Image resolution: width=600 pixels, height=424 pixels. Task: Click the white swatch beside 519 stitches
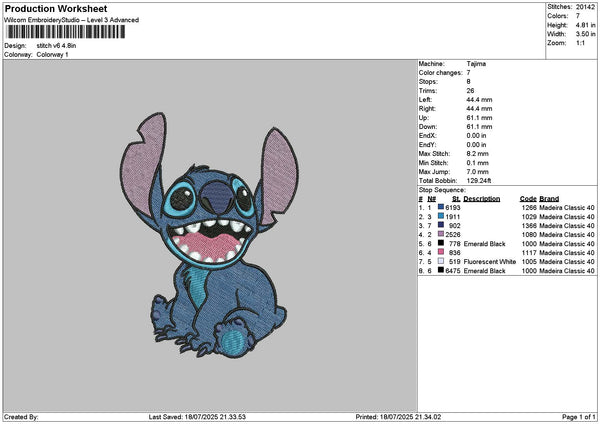pos(441,261)
